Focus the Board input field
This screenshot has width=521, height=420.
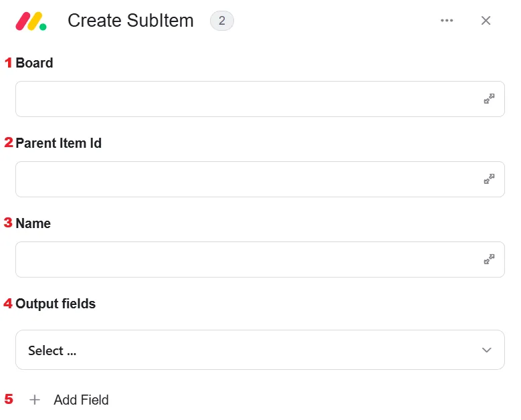(x=260, y=99)
